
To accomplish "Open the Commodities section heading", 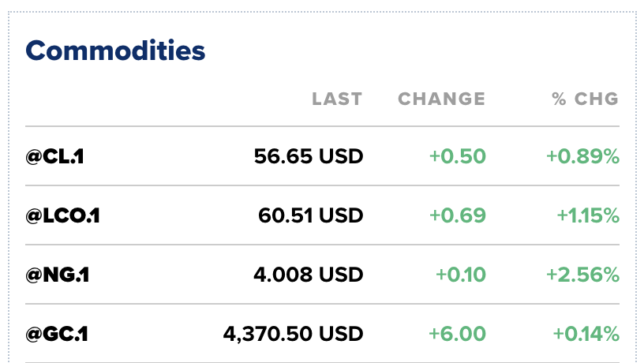I will (115, 51).
